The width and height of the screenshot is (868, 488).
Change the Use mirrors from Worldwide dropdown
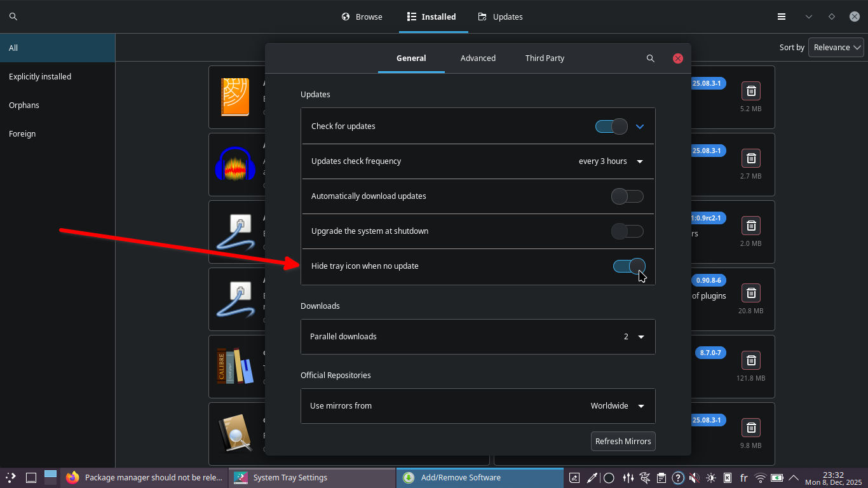tap(617, 406)
